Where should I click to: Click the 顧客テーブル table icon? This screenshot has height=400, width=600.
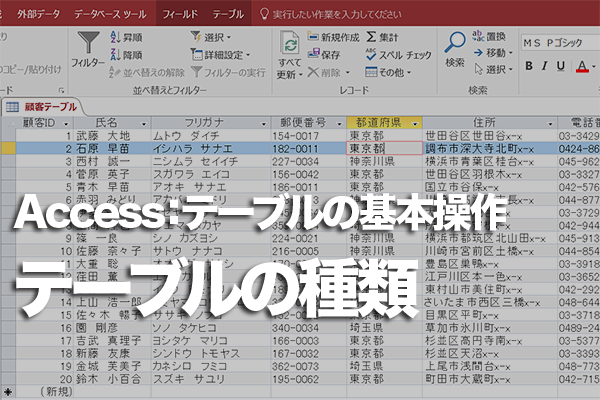12,107
